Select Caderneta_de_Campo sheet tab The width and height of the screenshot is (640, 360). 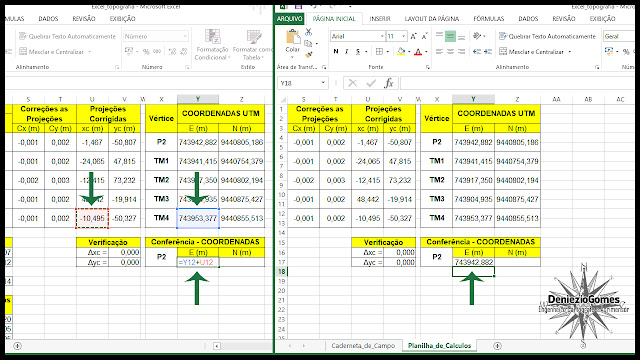363,346
